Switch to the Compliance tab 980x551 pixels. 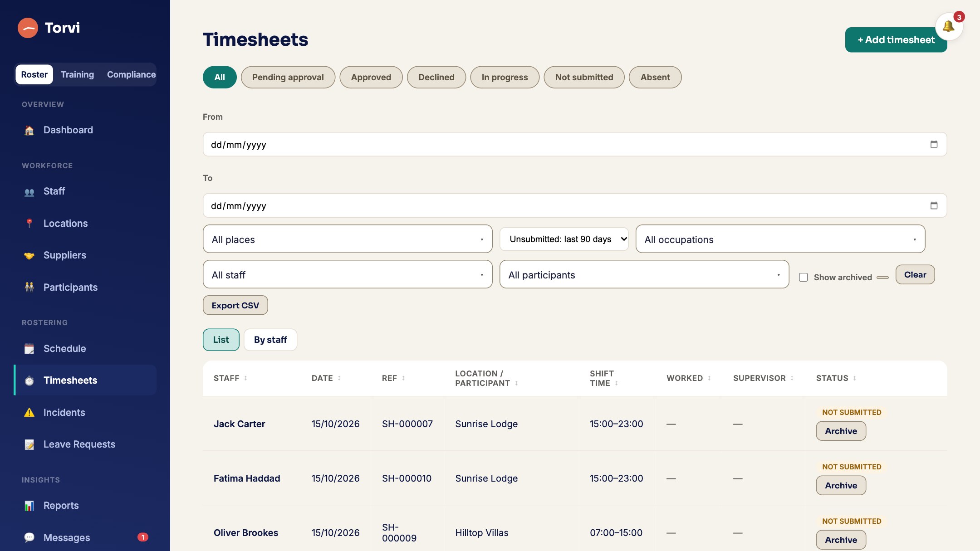[x=131, y=74]
